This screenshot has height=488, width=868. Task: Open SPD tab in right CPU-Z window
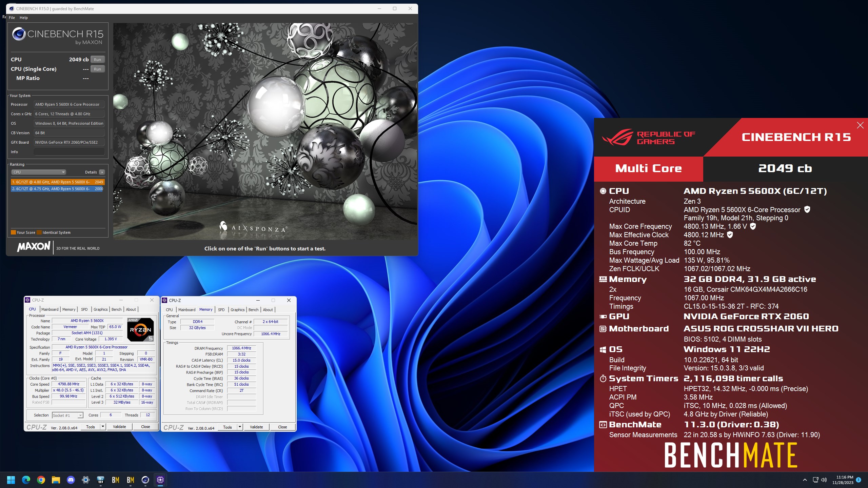coord(221,310)
